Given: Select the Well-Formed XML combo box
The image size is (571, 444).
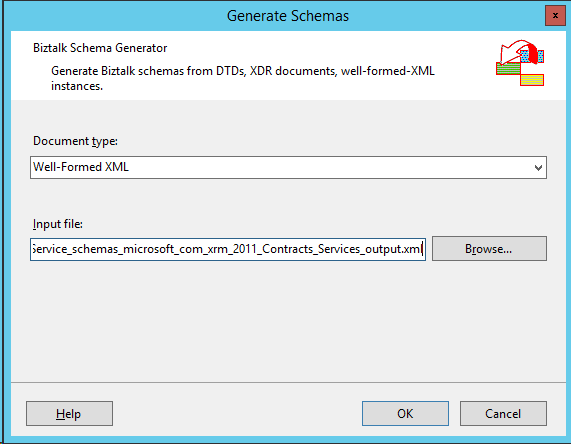Looking at the screenshot, I should [288, 168].
